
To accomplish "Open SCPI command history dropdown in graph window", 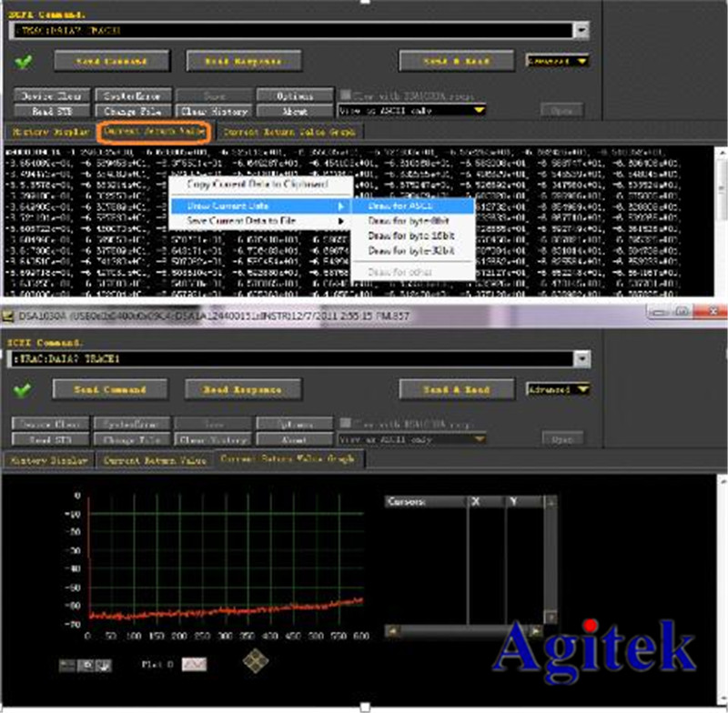I will tap(582, 358).
